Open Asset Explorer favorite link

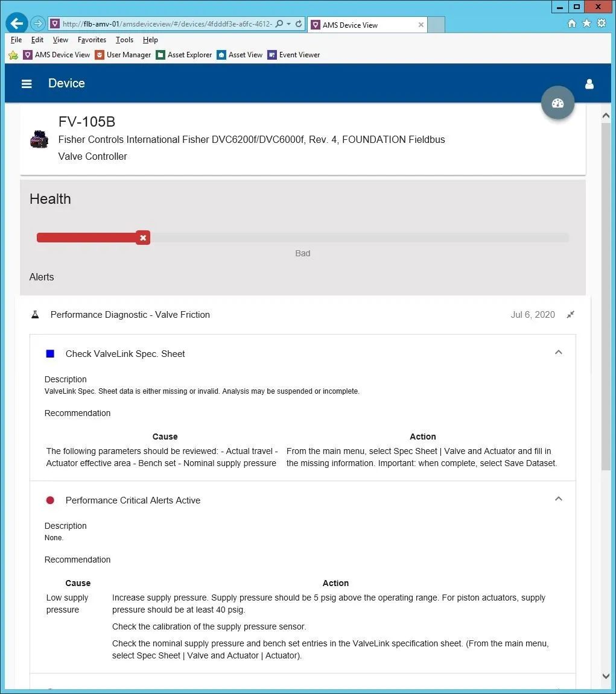point(184,55)
